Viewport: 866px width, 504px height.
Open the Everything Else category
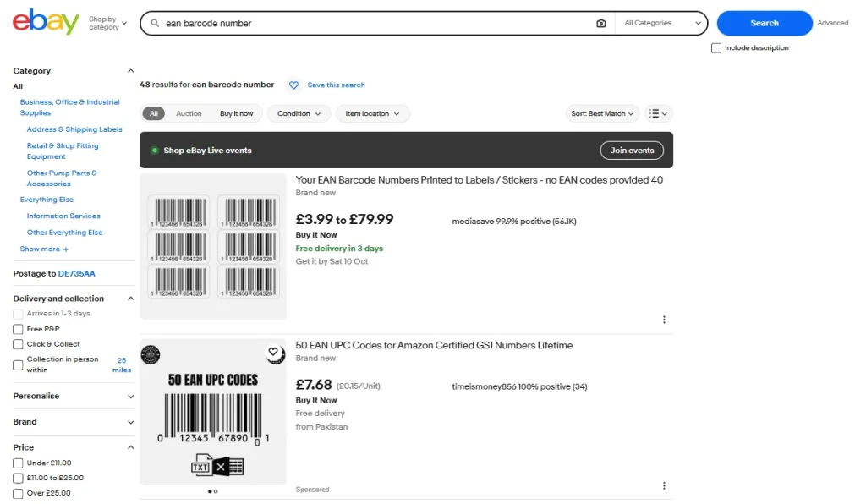coord(47,200)
